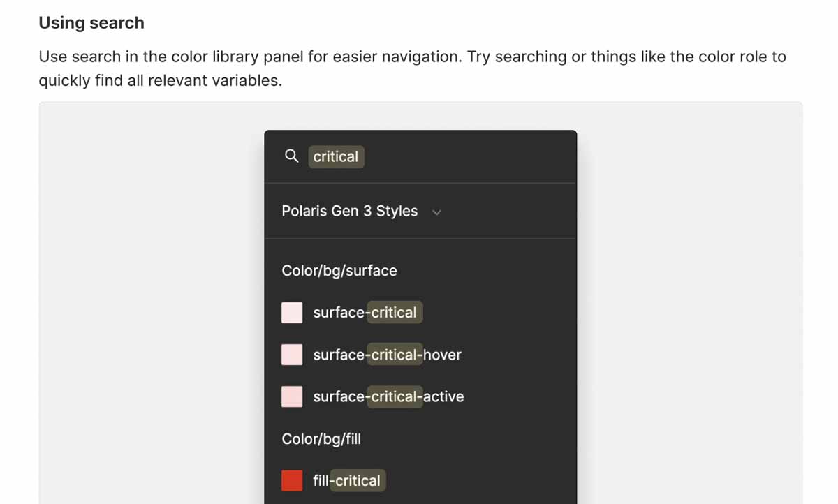This screenshot has width=838, height=504.
Task: Select the red fill-critical swatch
Action: coord(292,480)
